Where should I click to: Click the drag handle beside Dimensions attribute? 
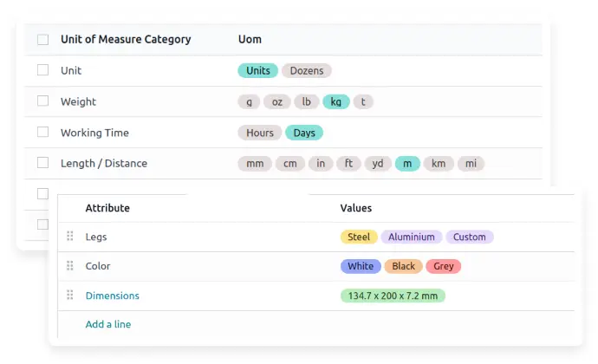[70, 296]
